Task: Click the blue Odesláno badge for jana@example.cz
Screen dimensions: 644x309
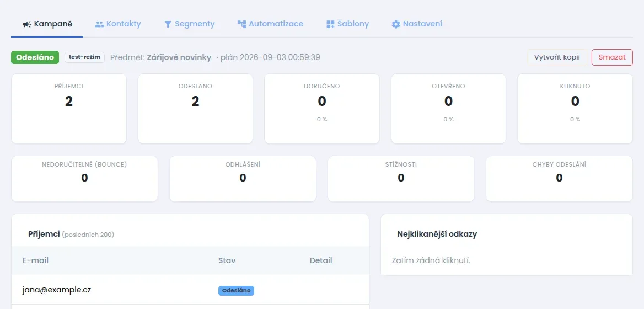Action: point(236,290)
